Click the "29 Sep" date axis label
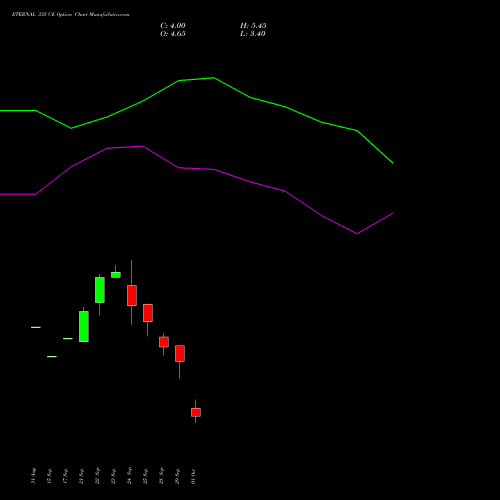The image size is (500, 500). click(x=177, y=476)
